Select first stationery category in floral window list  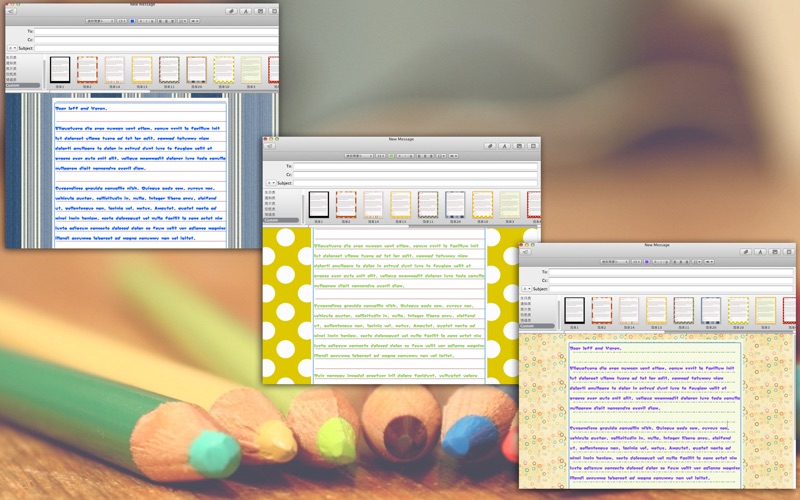526,298
